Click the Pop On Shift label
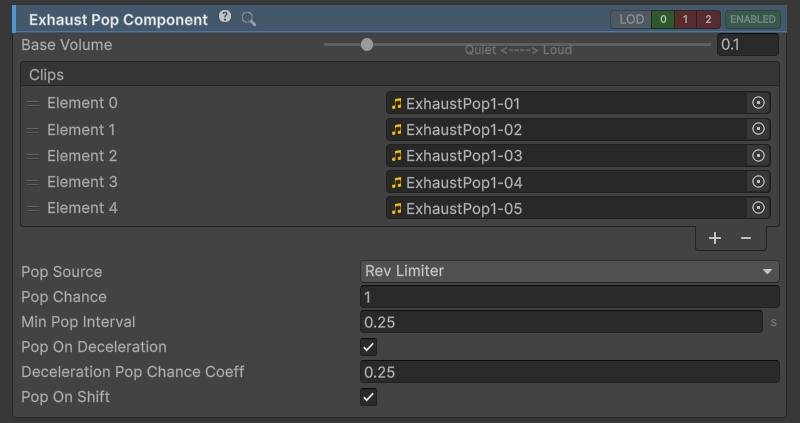This screenshot has height=423, width=800. [65, 397]
